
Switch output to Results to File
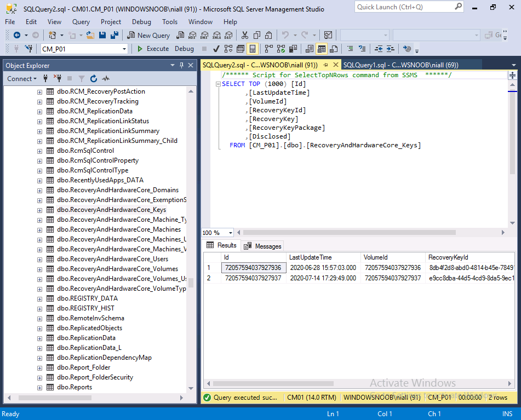(x=334, y=49)
